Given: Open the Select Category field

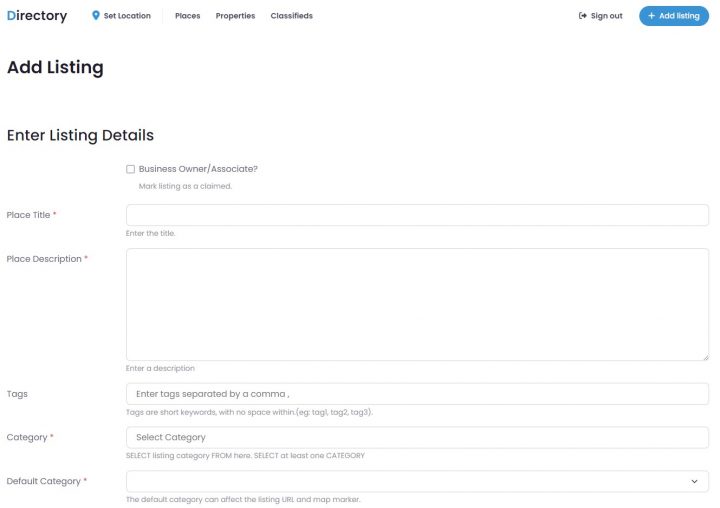Looking at the screenshot, I should (x=417, y=438).
